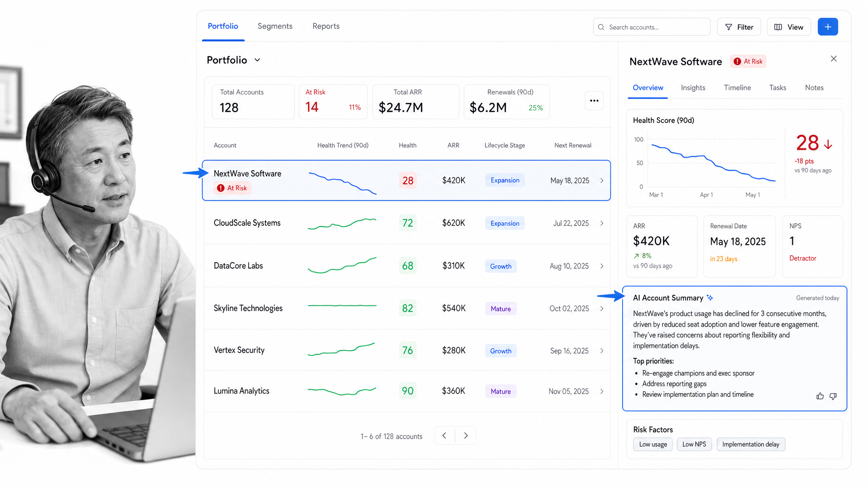868x488 pixels.
Task: Switch to the Reports tab
Action: [326, 26]
